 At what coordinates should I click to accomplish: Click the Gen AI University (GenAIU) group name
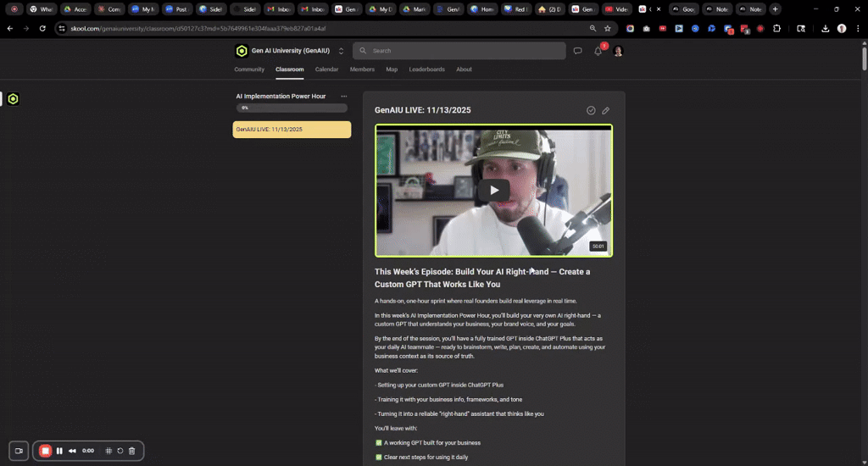point(290,51)
